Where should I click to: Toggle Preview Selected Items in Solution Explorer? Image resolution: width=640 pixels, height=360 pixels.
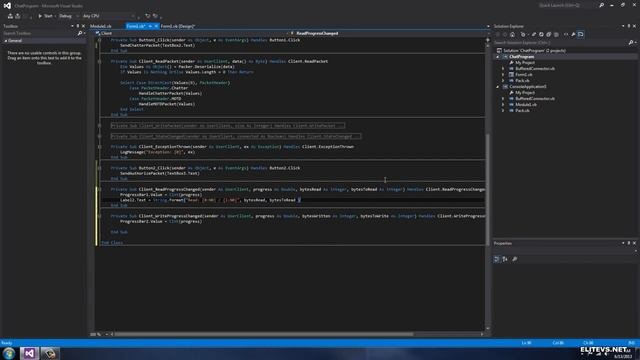coord(581,35)
